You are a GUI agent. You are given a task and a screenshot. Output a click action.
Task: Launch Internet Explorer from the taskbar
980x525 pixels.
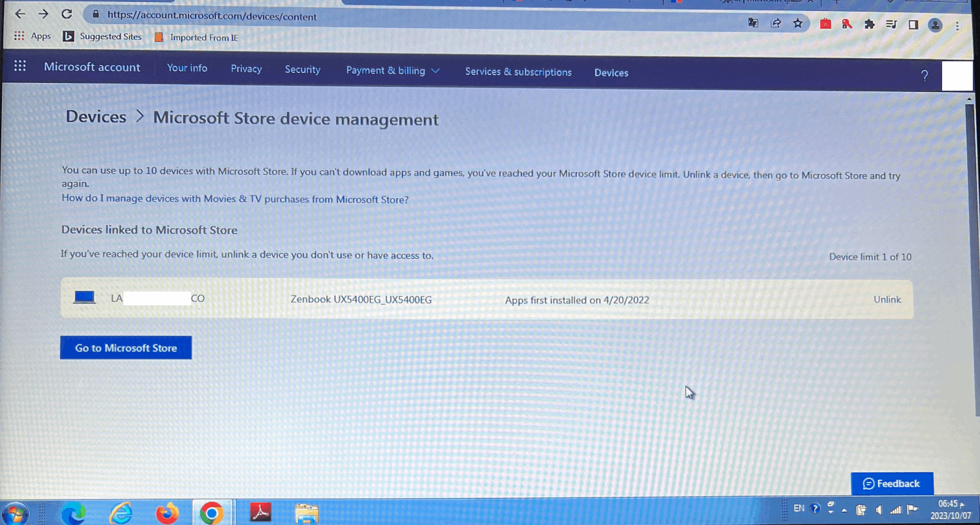coord(121,514)
